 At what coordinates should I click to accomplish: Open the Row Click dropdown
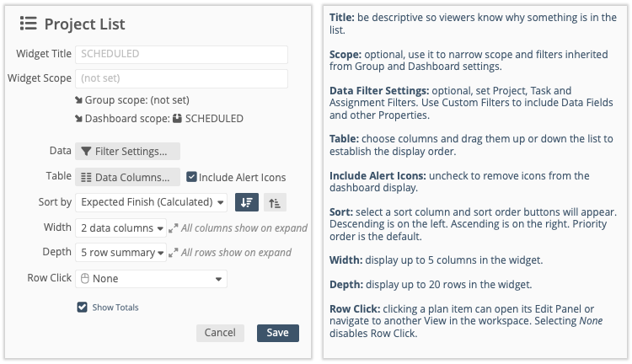tap(152, 278)
